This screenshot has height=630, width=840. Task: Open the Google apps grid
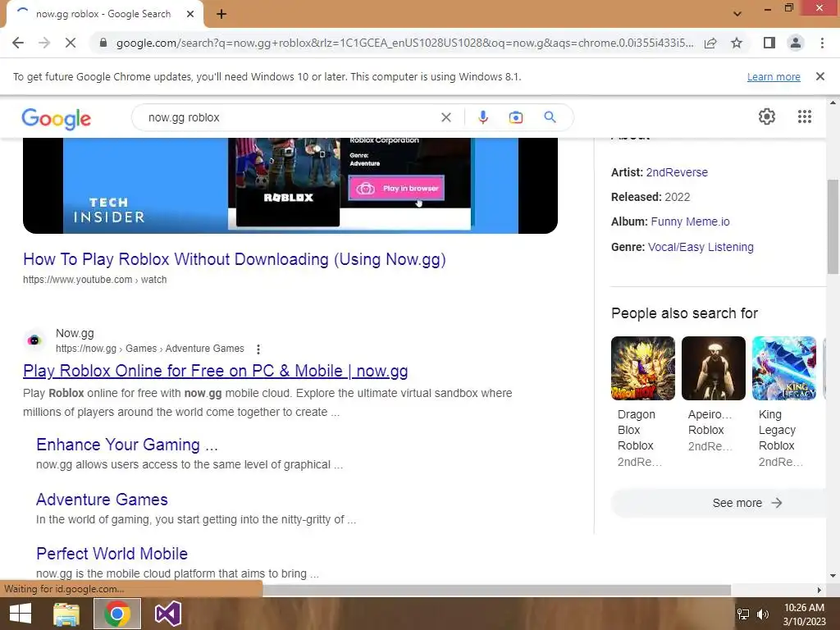pyautogui.click(x=804, y=116)
